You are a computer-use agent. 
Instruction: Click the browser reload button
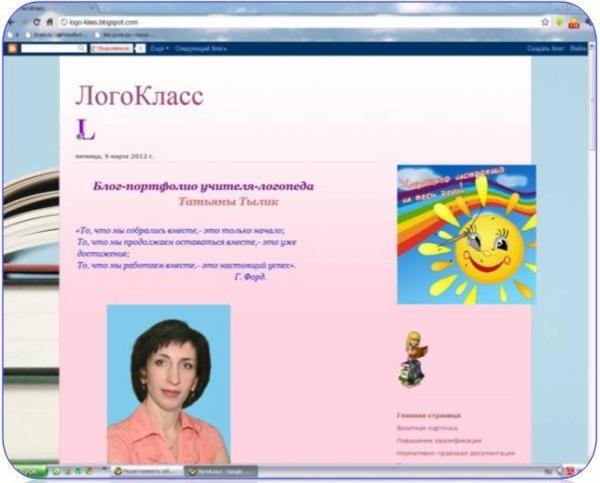[x=37, y=22]
